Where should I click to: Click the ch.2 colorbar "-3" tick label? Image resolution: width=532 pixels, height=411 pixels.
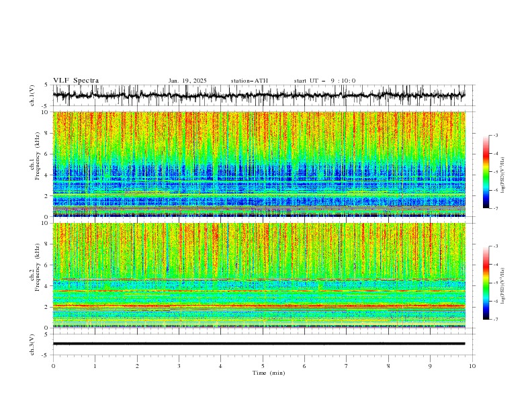click(x=495, y=246)
